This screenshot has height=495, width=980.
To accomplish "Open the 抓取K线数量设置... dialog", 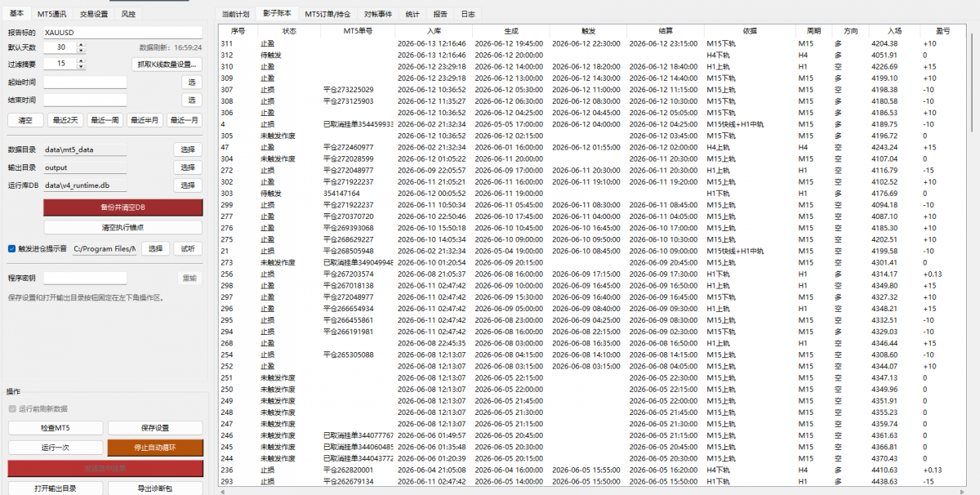I will point(167,64).
